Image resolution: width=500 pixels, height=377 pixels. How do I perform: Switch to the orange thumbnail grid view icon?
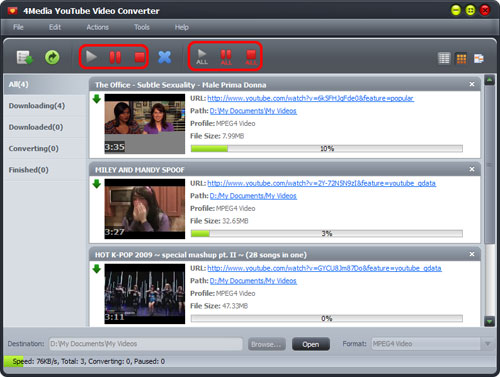[x=461, y=59]
